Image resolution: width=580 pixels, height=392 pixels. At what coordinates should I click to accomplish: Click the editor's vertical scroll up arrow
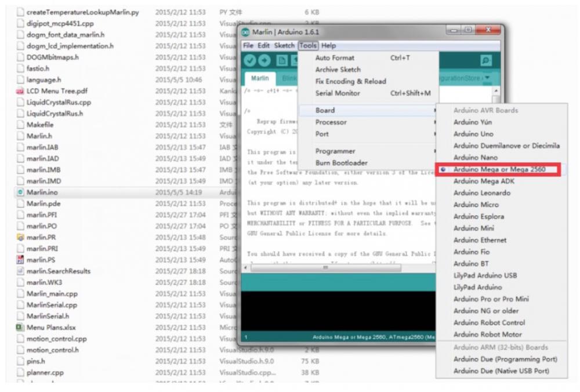496,90
